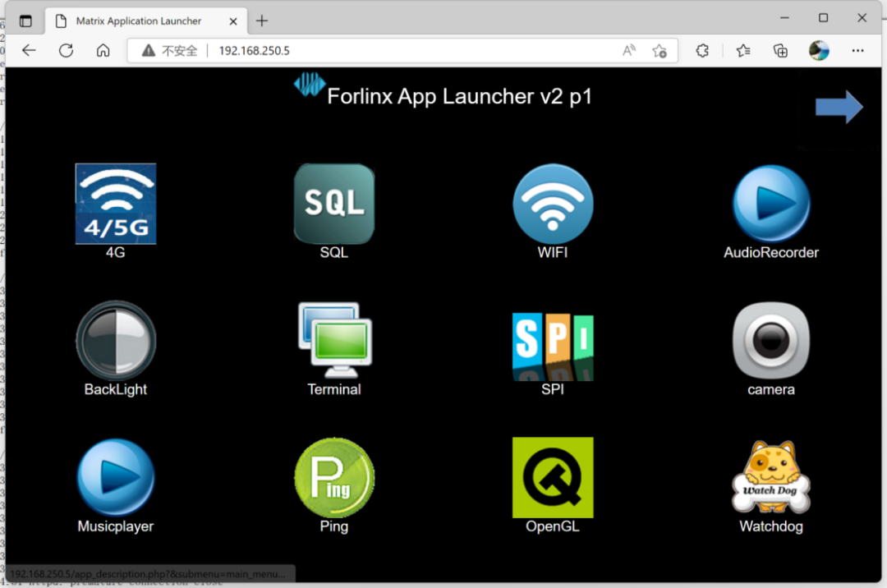Click the Ping label text
This screenshot has height=588, width=887.
pyautogui.click(x=334, y=526)
